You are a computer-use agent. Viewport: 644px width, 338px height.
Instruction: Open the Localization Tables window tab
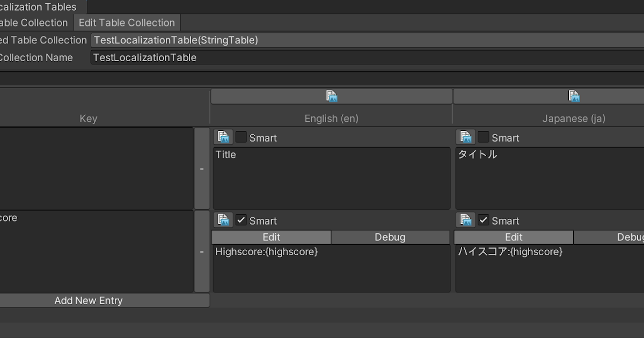point(38,7)
